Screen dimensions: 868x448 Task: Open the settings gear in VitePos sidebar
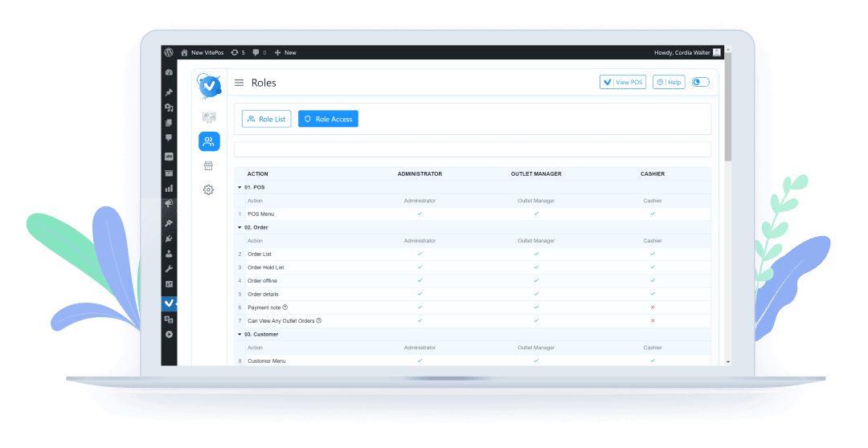click(x=209, y=189)
